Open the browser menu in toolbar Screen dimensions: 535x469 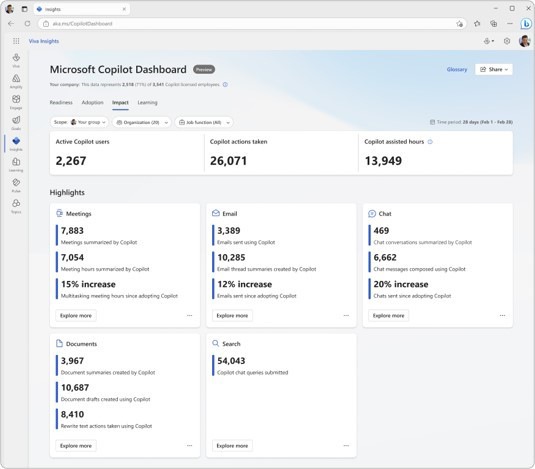pos(510,24)
